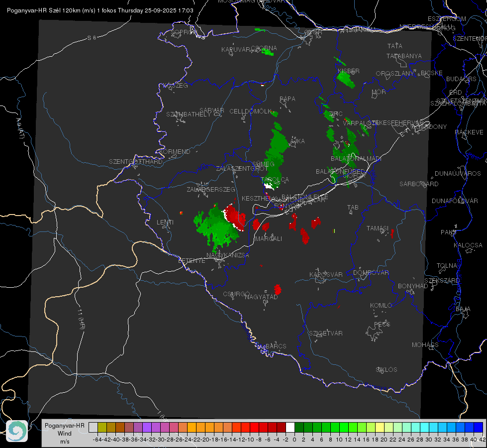Click the KALOCSA city label
The height and width of the screenshot is (448, 487).
click(468, 245)
